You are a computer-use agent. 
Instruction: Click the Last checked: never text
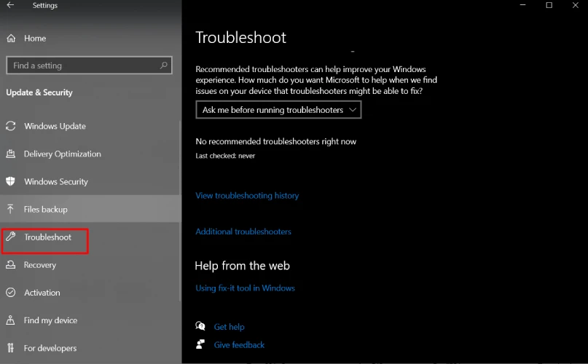pos(225,156)
